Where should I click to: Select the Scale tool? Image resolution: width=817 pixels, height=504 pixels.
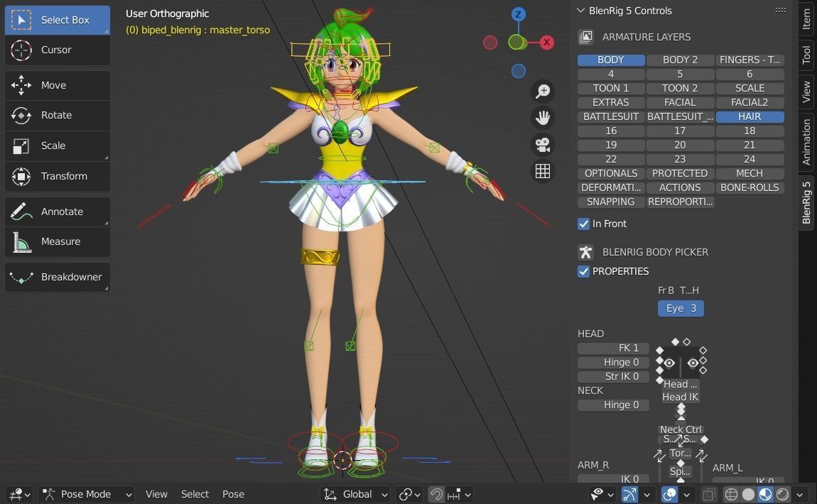point(58,146)
